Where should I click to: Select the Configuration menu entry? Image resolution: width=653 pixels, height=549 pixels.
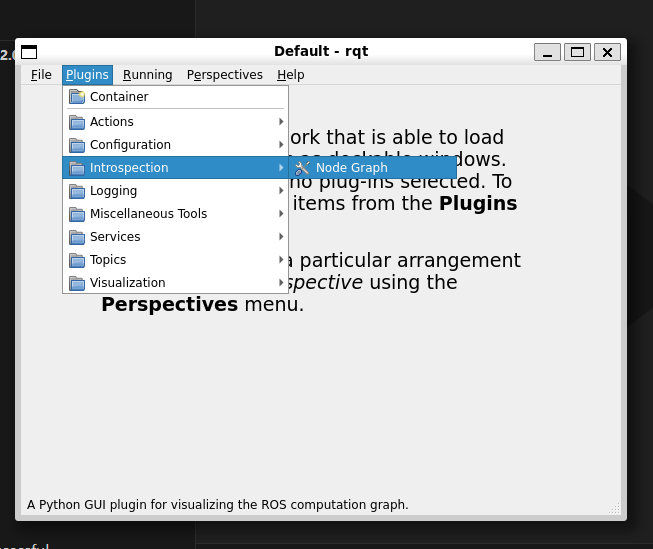[x=175, y=145]
